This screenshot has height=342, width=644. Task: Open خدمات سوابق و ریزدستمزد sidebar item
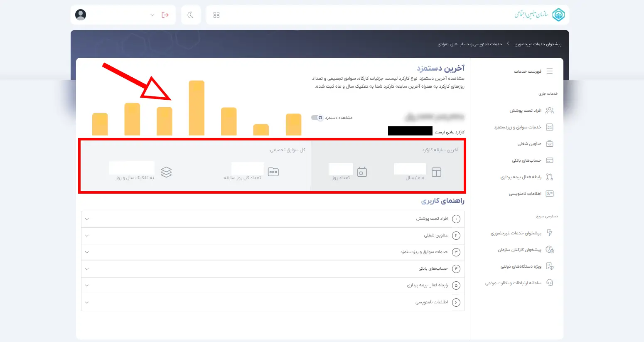tap(518, 127)
